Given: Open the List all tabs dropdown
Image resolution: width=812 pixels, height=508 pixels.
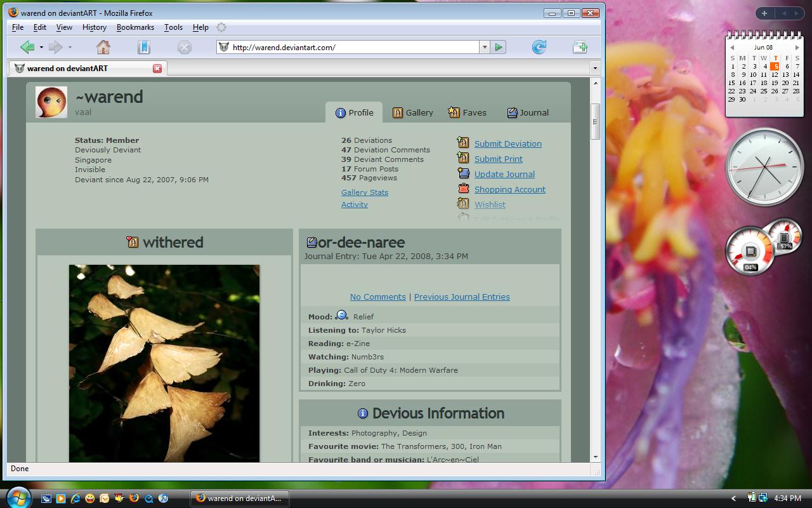Looking at the screenshot, I should [x=595, y=68].
